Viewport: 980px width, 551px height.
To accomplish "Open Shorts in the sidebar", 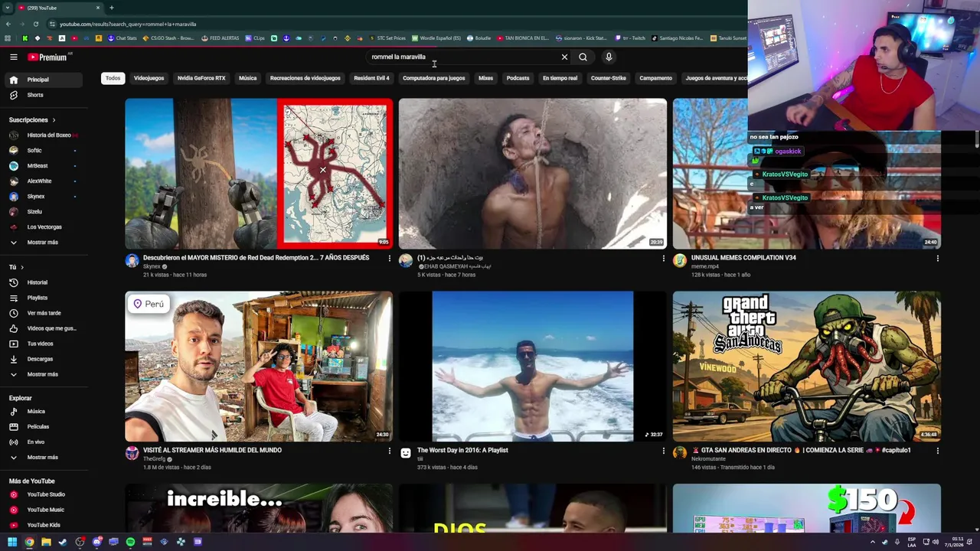I will pos(44,95).
